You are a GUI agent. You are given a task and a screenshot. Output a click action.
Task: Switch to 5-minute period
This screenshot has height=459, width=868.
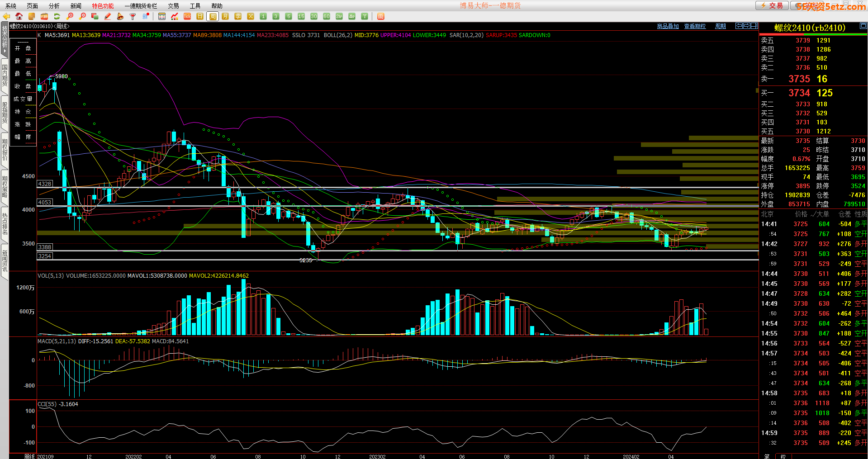coord(289,16)
